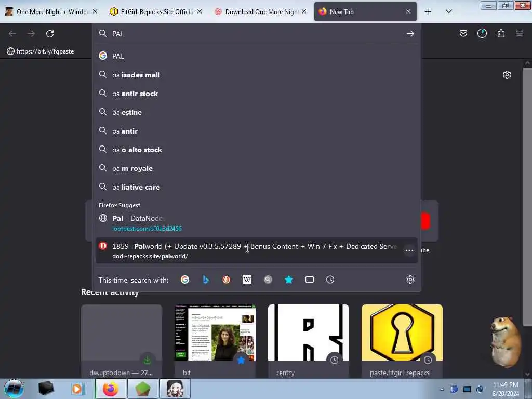
Task: Click the go arrow in the address bar
Action: pyautogui.click(x=410, y=34)
